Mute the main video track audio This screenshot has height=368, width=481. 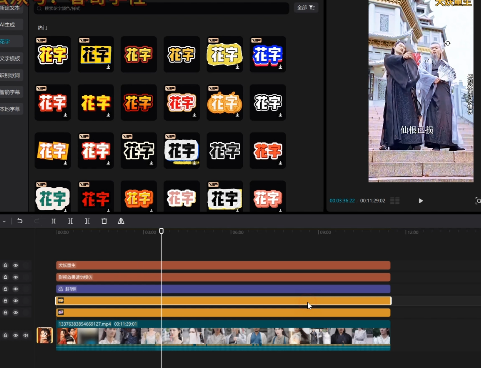[26, 335]
